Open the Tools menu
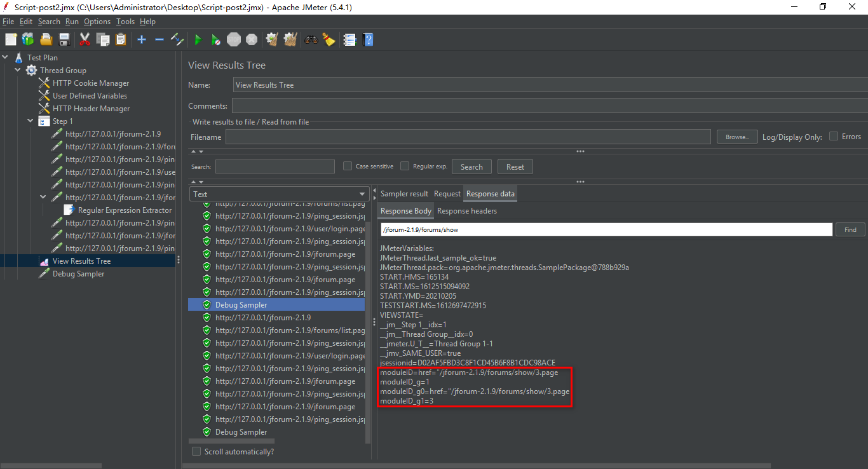Image resolution: width=868 pixels, height=469 pixels. click(125, 22)
